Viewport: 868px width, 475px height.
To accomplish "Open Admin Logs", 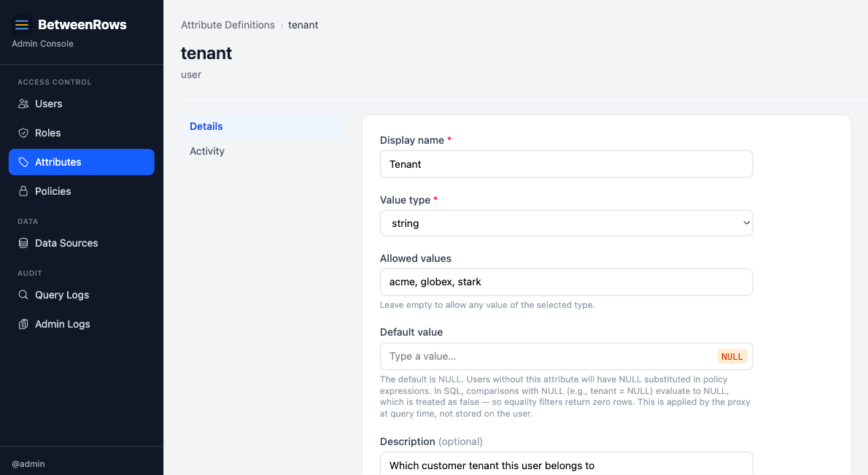I will [x=82, y=324].
